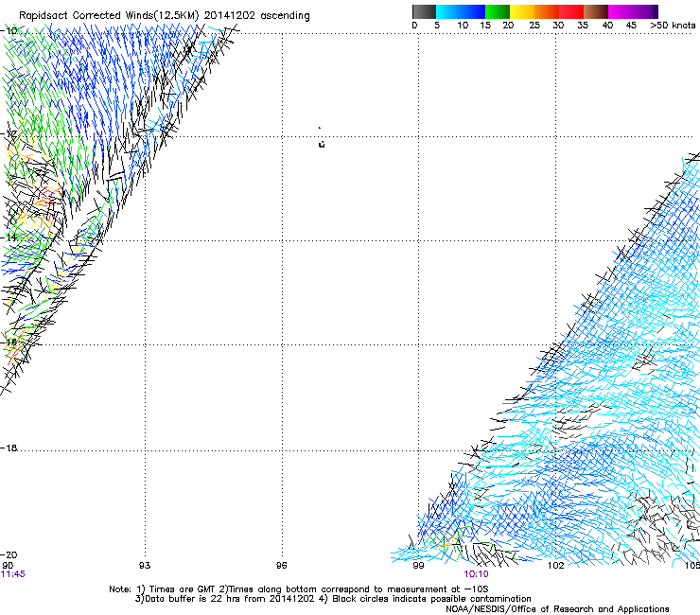This screenshot has width=700, height=615.
Task: Click the "-18" latitude axis label
Action: [9, 448]
